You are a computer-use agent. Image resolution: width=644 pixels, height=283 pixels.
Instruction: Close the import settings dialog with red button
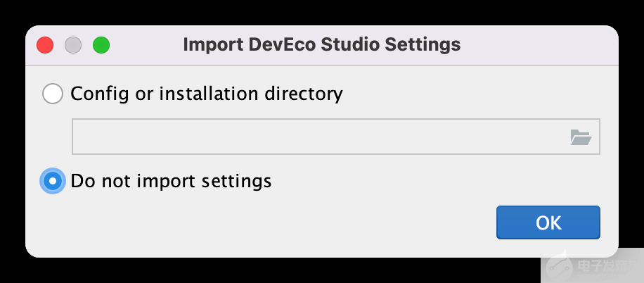click(46, 45)
